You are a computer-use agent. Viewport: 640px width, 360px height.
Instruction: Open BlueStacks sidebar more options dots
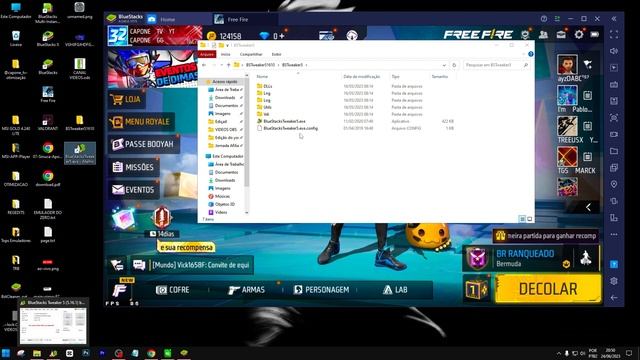[x=614, y=235]
